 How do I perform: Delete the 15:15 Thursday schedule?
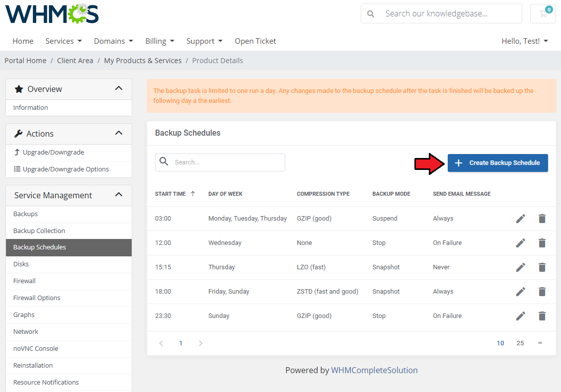[542, 267]
